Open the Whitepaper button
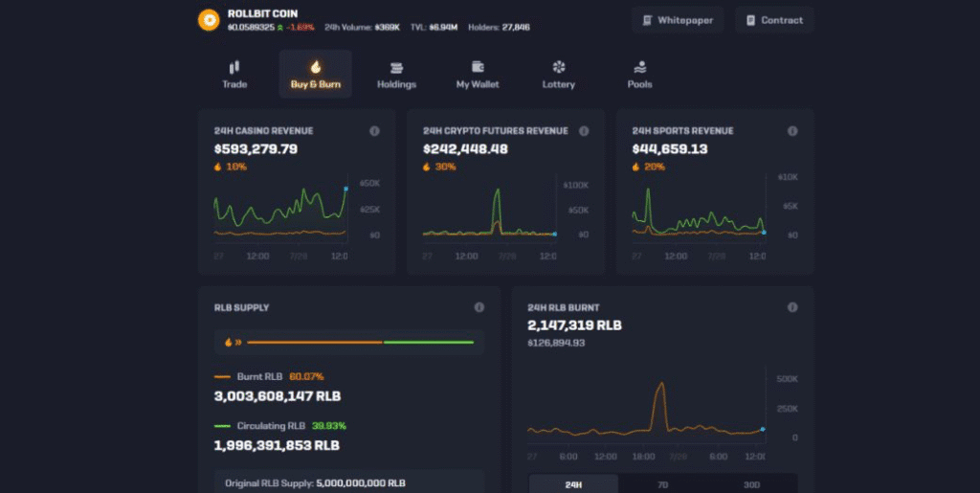The height and width of the screenshot is (493, 980). click(x=678, y=20)
